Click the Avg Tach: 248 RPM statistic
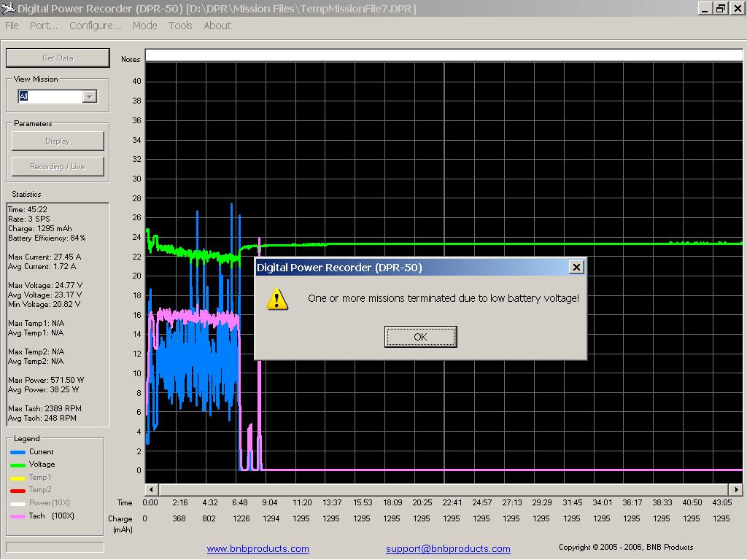This screenshot has width=747, height=560. 42,419
